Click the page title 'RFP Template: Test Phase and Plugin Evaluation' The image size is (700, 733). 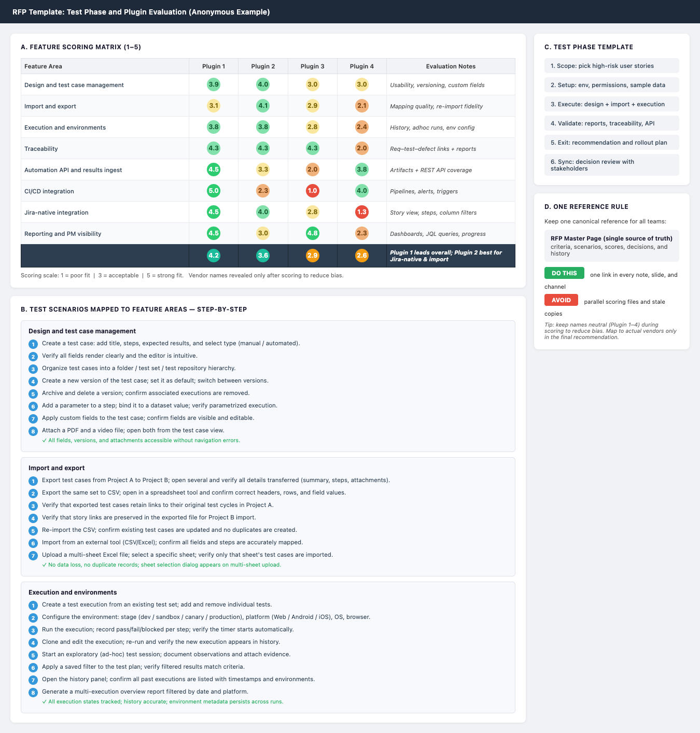tap(141, 12)
